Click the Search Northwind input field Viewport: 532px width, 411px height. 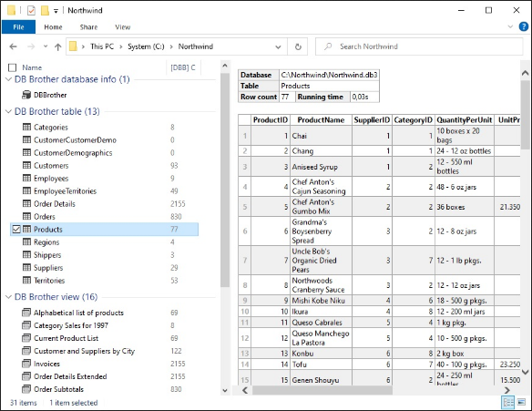point(419,46)
